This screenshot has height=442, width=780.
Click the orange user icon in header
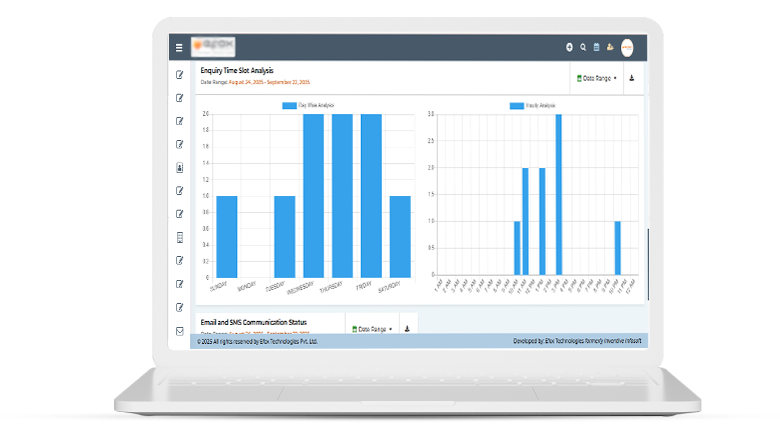click(x=610, y=47)
